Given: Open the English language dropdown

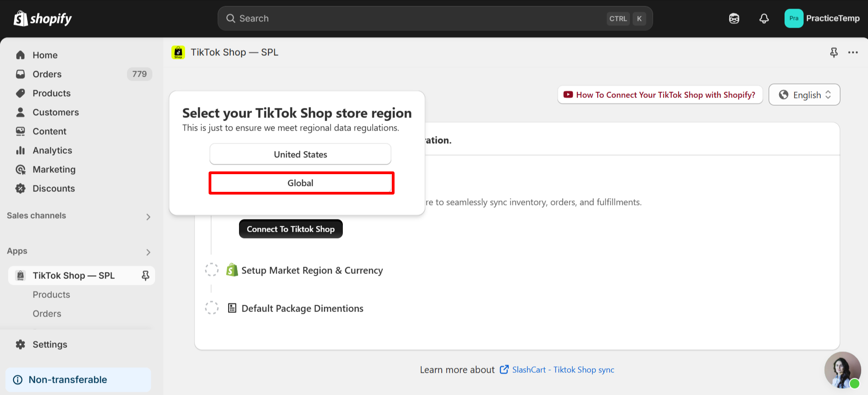Looking at the screenshot, I should tap(804, 95).
